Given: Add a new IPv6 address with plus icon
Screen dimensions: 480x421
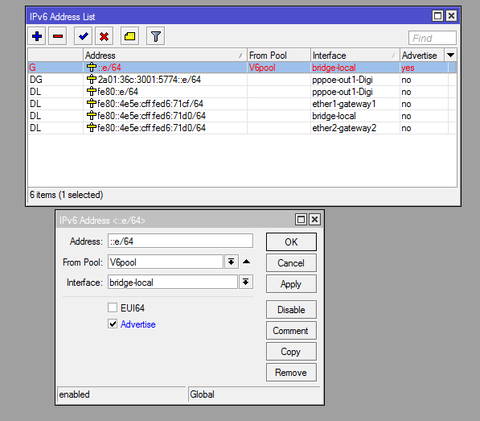Looking at the screenshot, I should (37, 36).
